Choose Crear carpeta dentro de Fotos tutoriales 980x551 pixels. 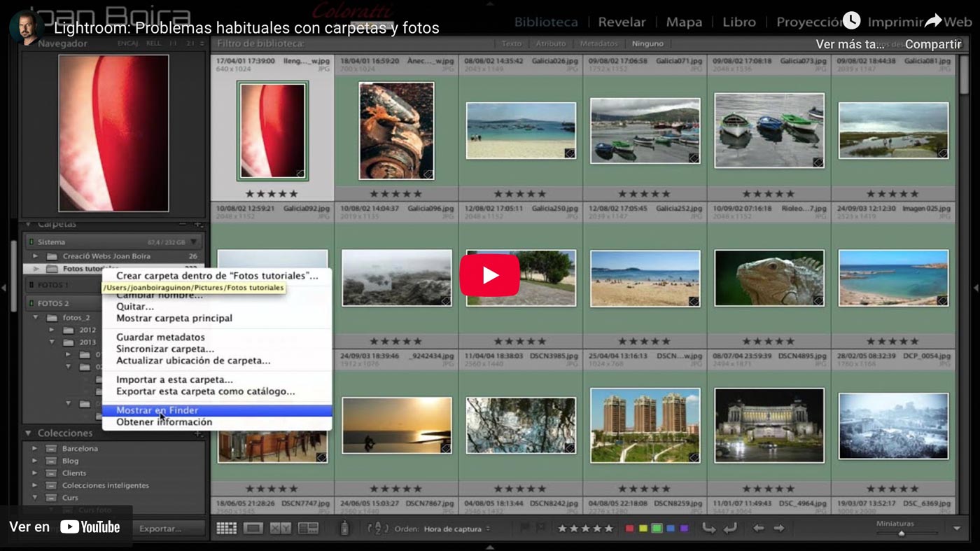point(217,276)
